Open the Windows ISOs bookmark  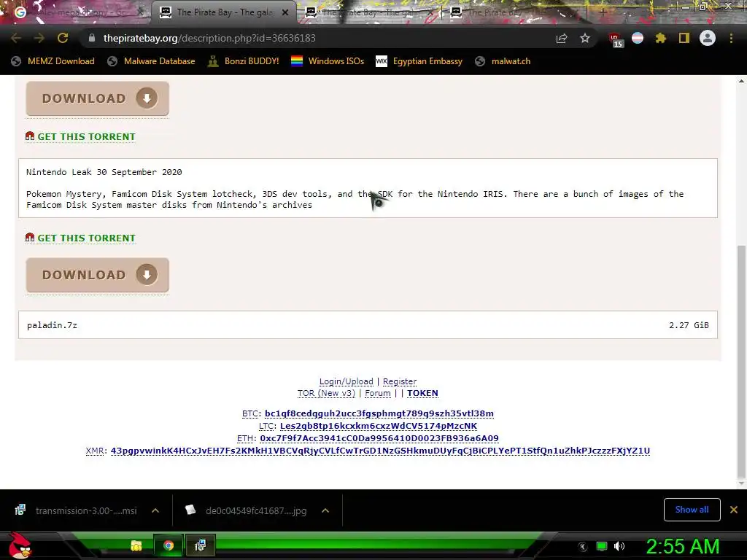click(328, 61)
